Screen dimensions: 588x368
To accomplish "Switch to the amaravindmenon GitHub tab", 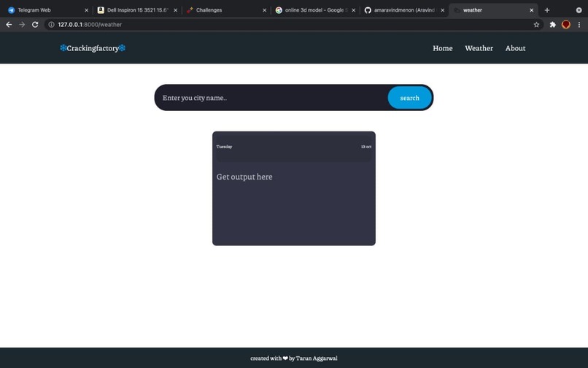I will click(404, 10).
